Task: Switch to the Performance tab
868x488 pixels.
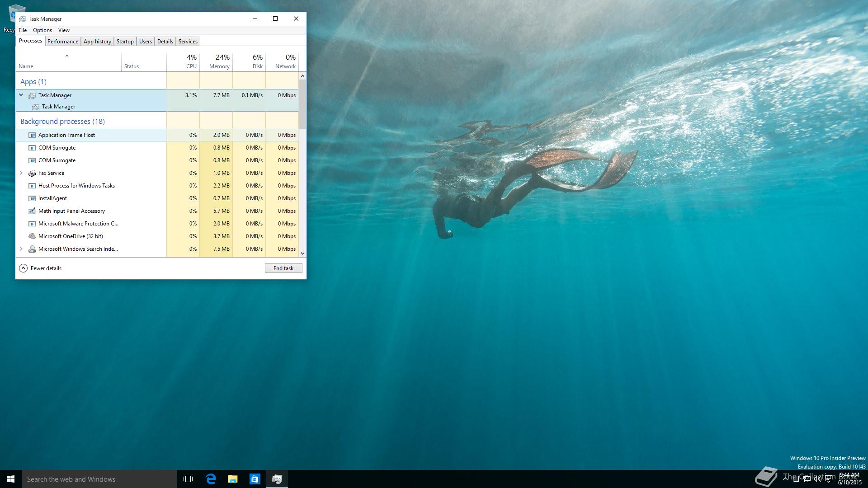Action: [63, 42]
